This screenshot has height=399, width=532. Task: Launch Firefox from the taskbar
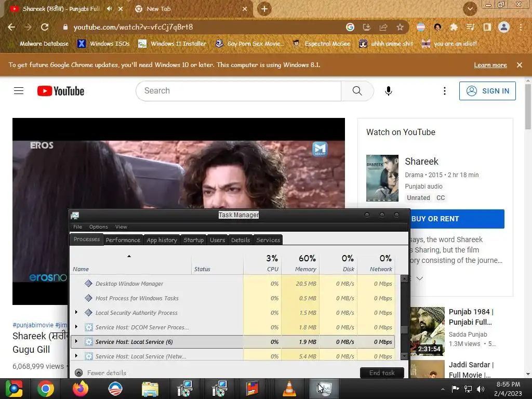[x=81, y=389]
